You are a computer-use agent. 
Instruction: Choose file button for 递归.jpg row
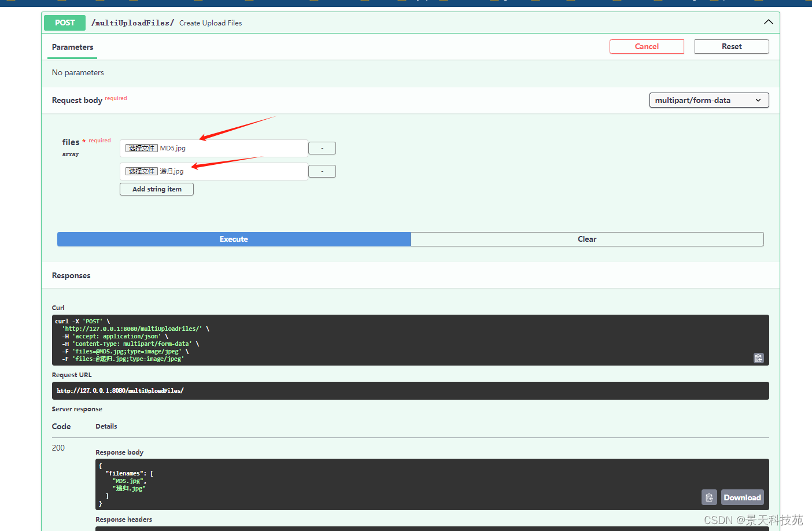click(142, 171)
